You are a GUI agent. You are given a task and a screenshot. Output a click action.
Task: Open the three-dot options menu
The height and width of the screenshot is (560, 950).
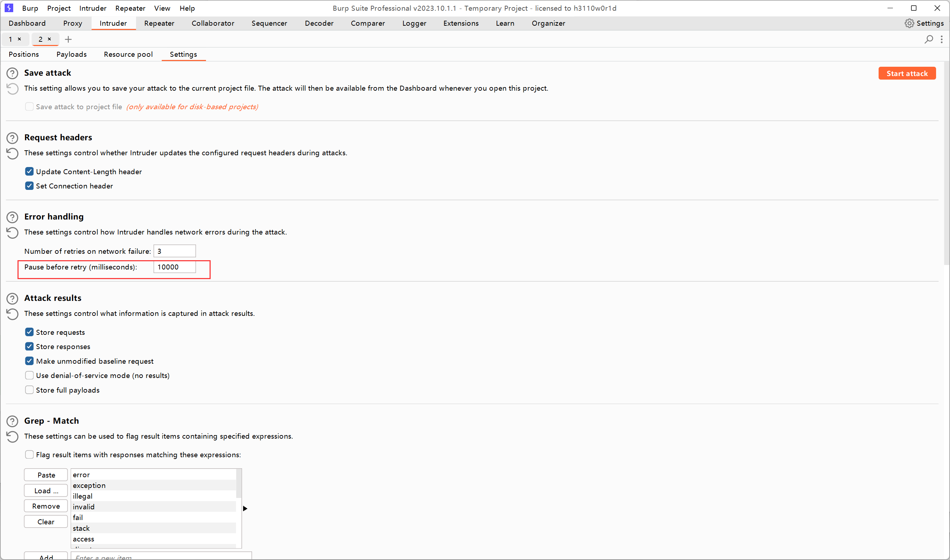pos(942,39)
